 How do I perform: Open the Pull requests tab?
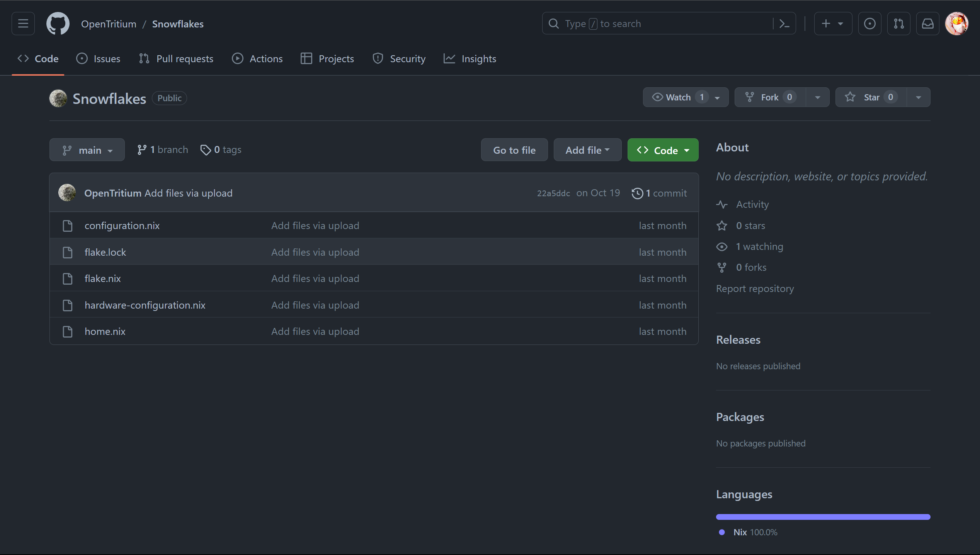click(176, 59)
